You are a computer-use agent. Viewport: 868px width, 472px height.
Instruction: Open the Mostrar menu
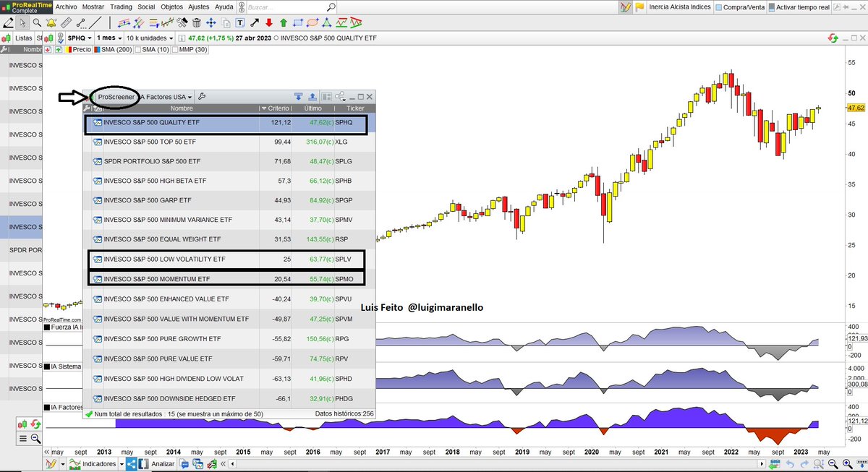coord(93,7)
